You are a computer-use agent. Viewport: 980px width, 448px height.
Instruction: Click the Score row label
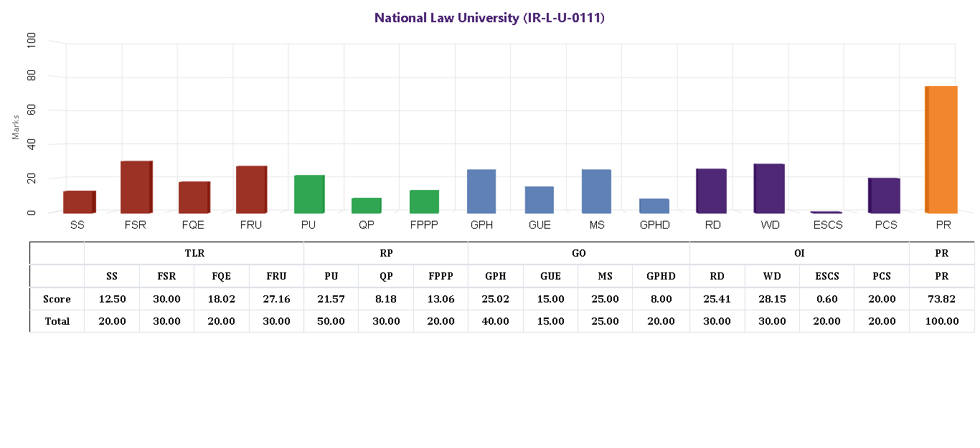(57, 299)
